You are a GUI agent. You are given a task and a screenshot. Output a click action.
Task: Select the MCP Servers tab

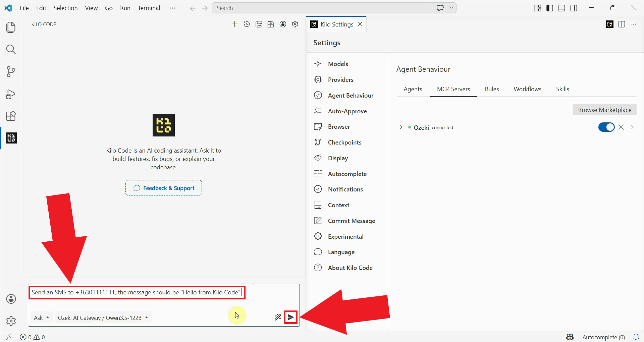point(453,89)
